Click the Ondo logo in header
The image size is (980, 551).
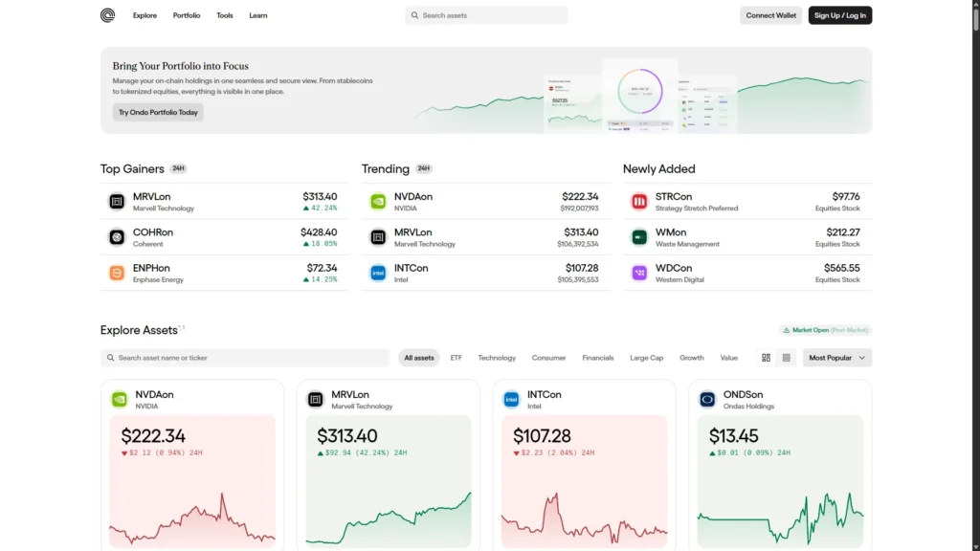point(107,15)
